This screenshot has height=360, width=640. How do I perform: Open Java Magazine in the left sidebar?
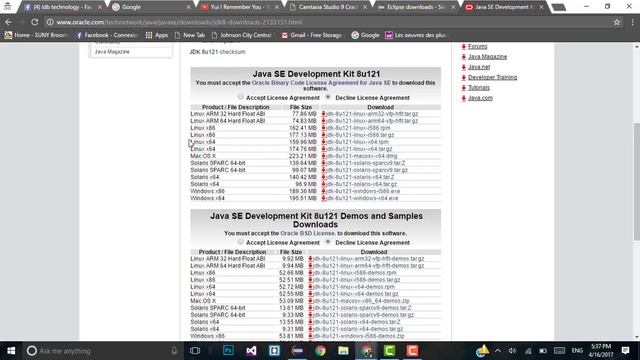pos(112,52)
